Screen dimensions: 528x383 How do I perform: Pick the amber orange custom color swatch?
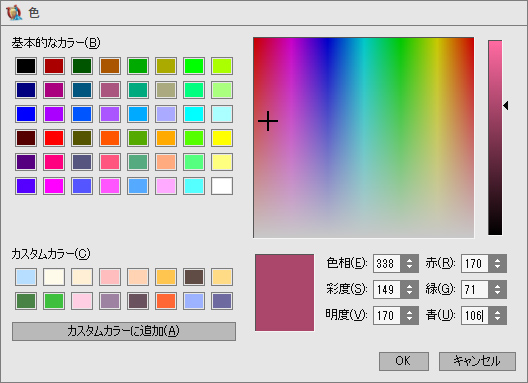pos(166,277)
